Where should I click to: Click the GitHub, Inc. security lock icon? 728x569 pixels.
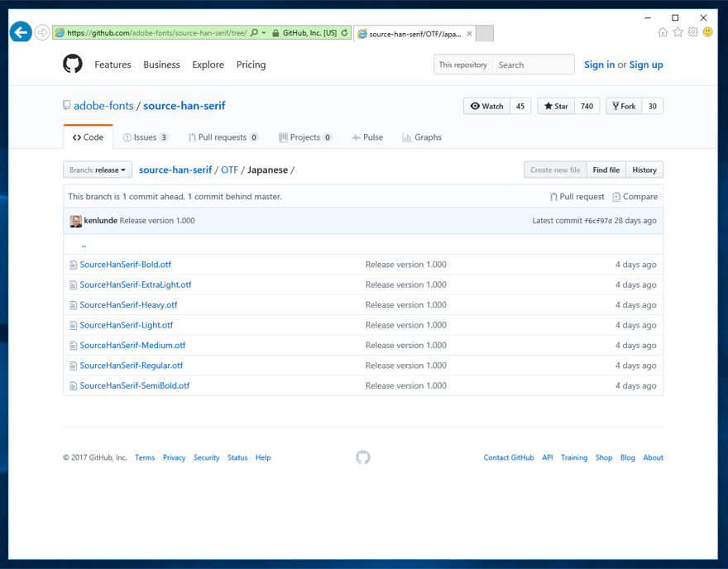coord(275,33)
